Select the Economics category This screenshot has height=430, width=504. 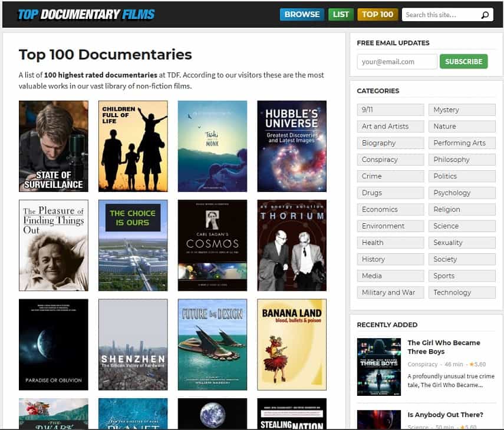391,209
